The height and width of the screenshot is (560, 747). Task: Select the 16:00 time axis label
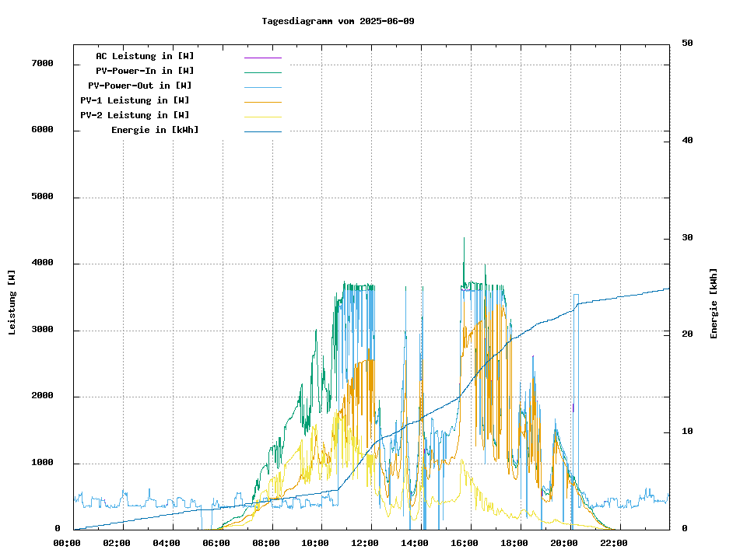(x=465, y=543)
